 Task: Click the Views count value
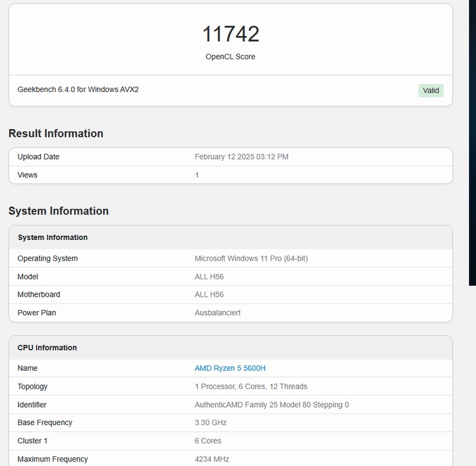[x=197, y=175]
